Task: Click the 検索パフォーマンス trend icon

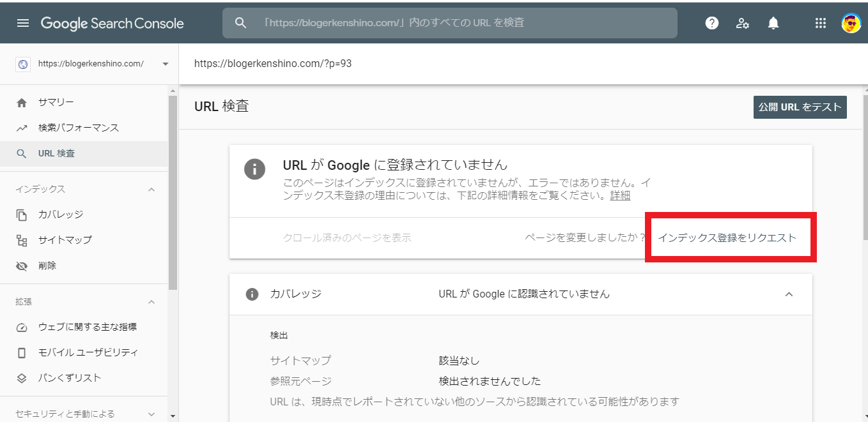Action: point(22,128)
